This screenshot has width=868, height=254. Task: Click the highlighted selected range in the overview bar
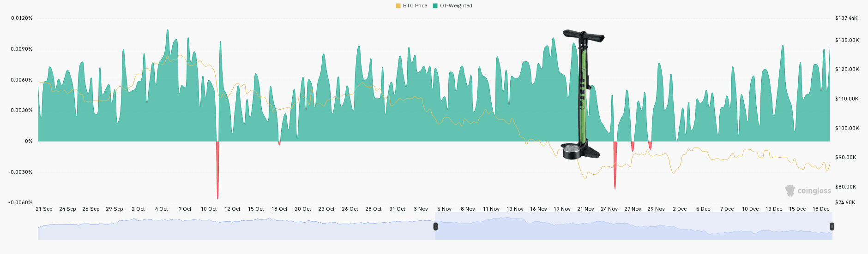tap(633, 226)
